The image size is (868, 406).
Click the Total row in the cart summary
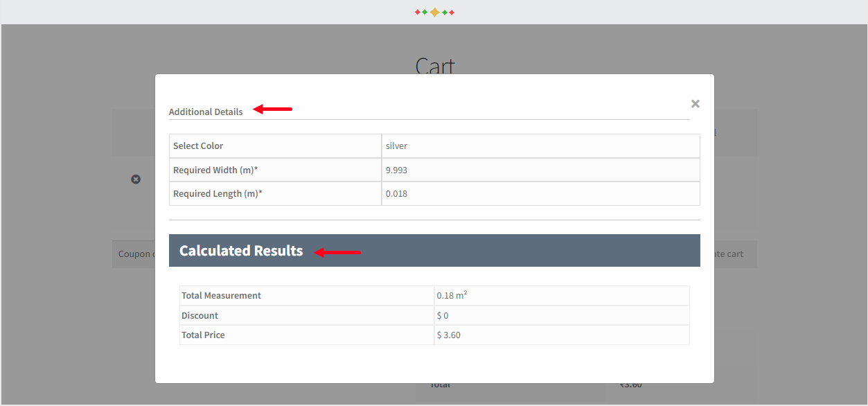pyautogui.click(x=440, y=384)
